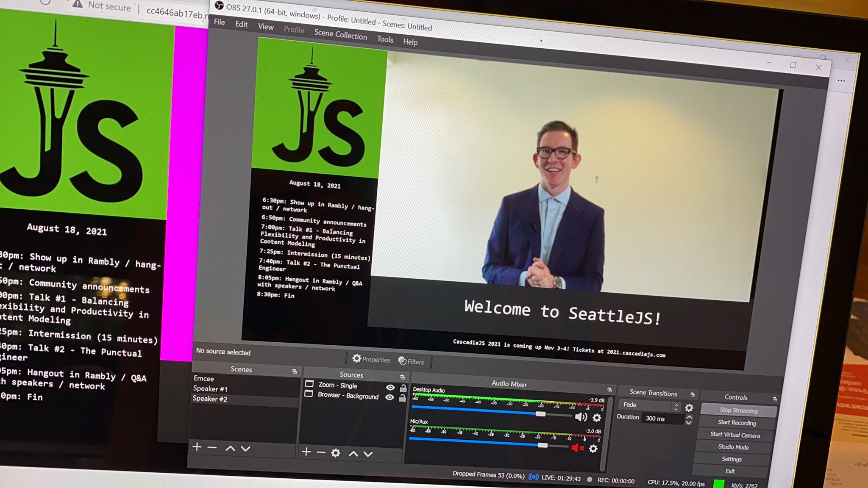Image resolution: width=868 pixels, height=488 pixels.
Task: Enable Studio Mode
Action: coord(734,447)
